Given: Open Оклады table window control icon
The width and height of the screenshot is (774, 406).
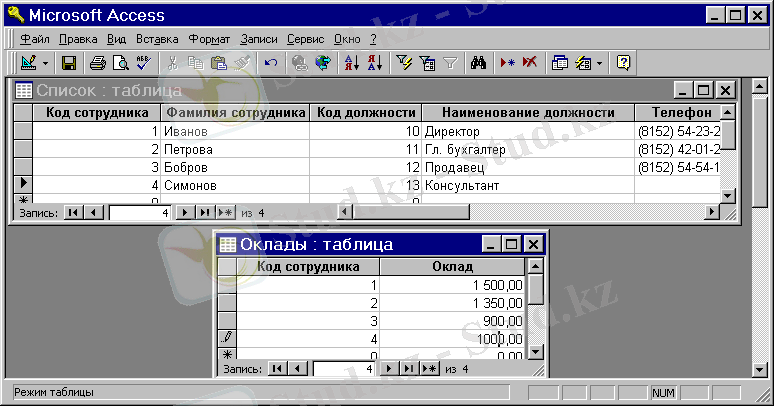Looking at the screenshot, I should coord(228,244).
